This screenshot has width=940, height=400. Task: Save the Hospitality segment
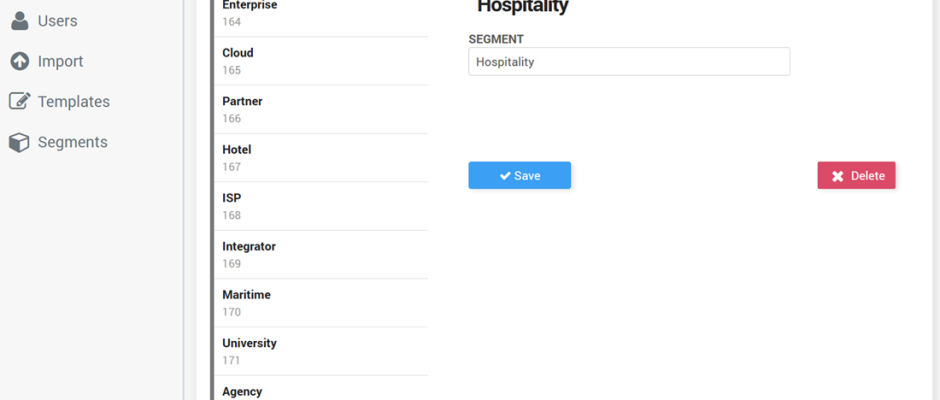coord(520,175)
